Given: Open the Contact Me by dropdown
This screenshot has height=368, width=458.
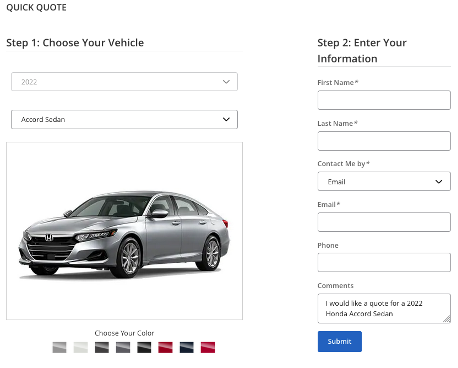Looking at the screenshot, I should (x=384, y=181).
